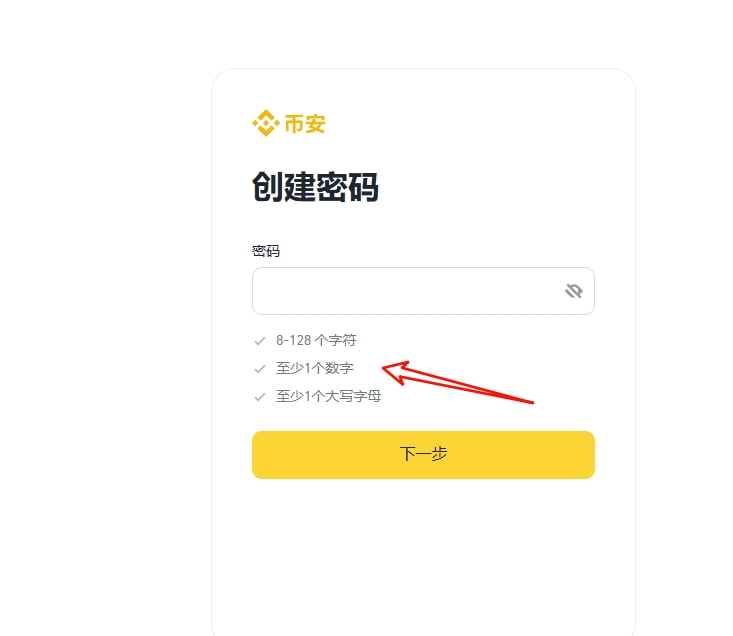Open the Binance home via 币安 logo
Image resolution: width=733 pixels, height=636 pixels.
(x=289, y=124)
